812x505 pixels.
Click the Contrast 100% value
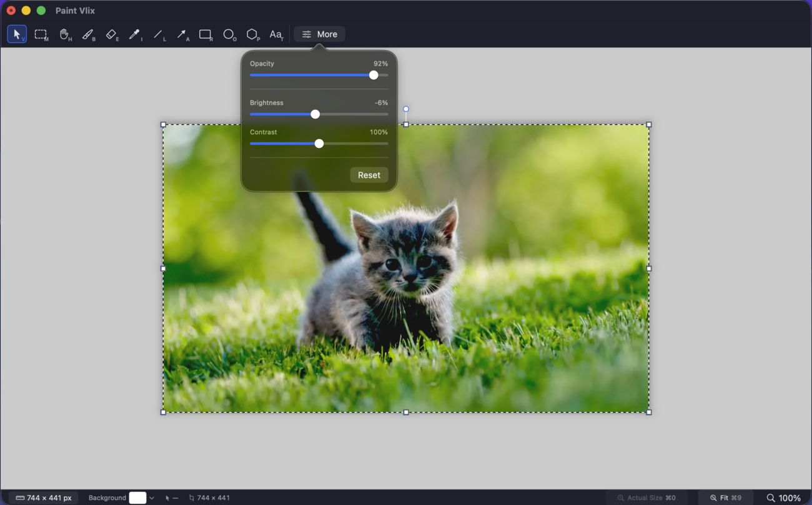(x=379, y=132)
